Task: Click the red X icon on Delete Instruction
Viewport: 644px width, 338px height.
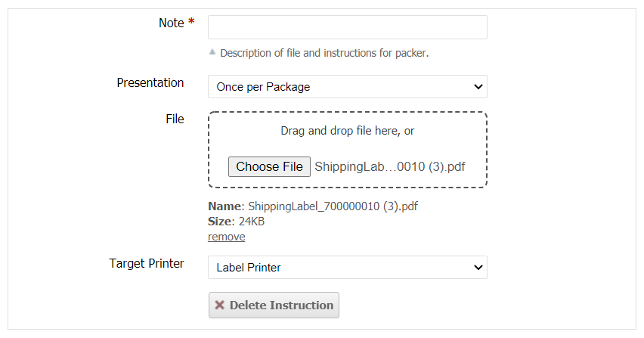Action: 219,305
